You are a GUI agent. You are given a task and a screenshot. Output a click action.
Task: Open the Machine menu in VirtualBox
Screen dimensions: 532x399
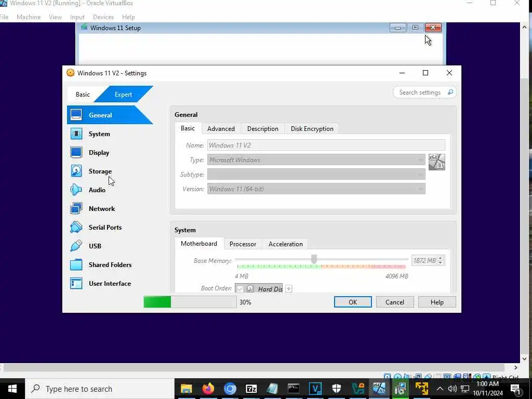point(29,17)
